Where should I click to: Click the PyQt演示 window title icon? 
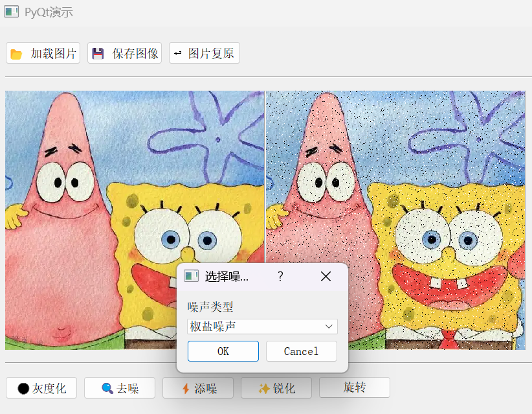[11, 12]
